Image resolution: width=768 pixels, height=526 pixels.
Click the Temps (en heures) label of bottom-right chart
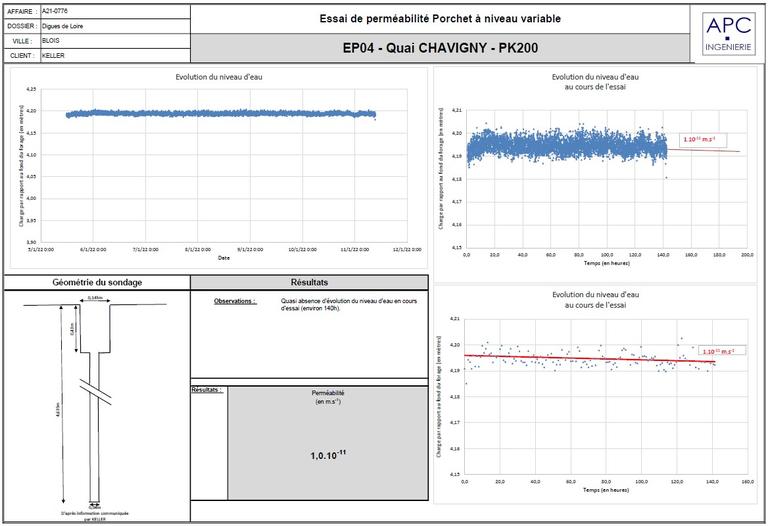pos(606,490)
